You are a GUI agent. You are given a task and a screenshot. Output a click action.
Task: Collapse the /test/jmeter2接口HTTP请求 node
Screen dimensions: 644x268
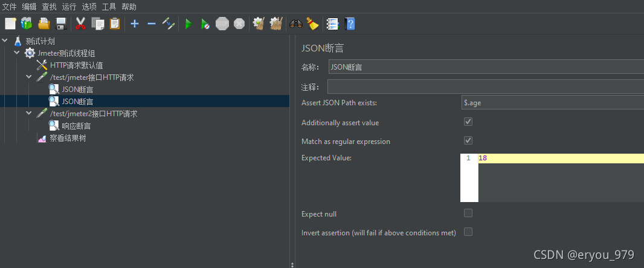point(29,113)
